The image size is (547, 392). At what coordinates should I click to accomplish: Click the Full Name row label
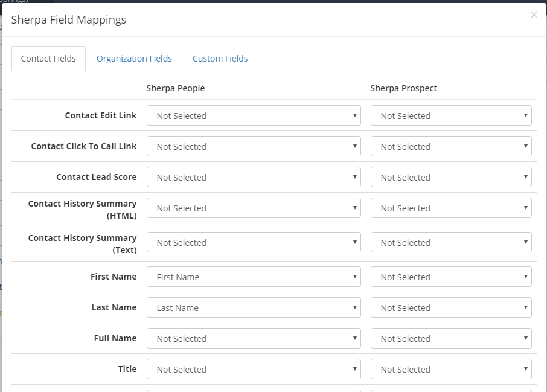115,338
